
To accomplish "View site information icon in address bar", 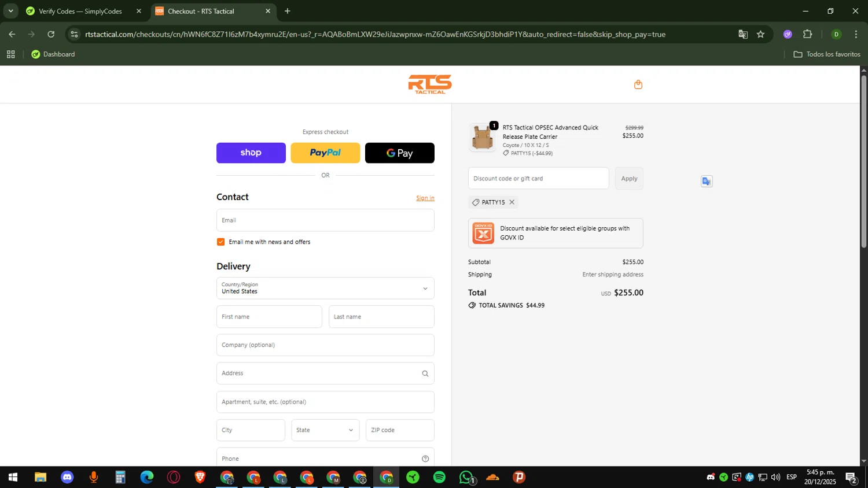I will pyautogui.click(x=74, y=35).
